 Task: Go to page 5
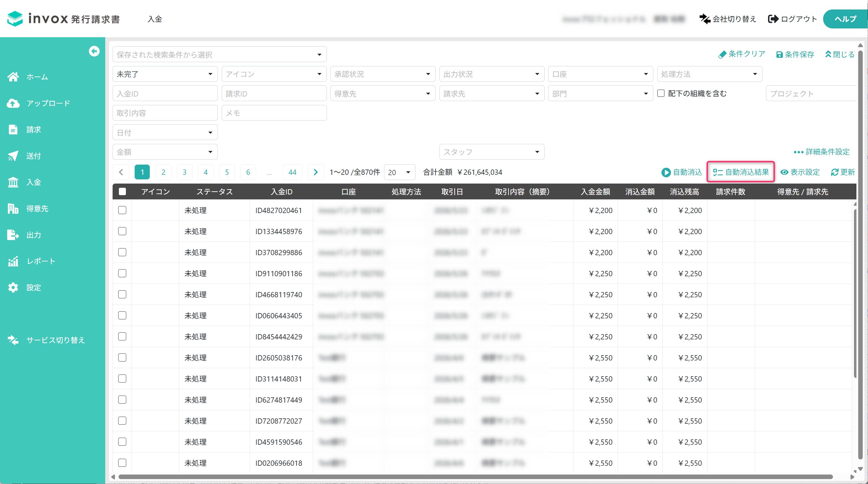(x=227, y=172)
